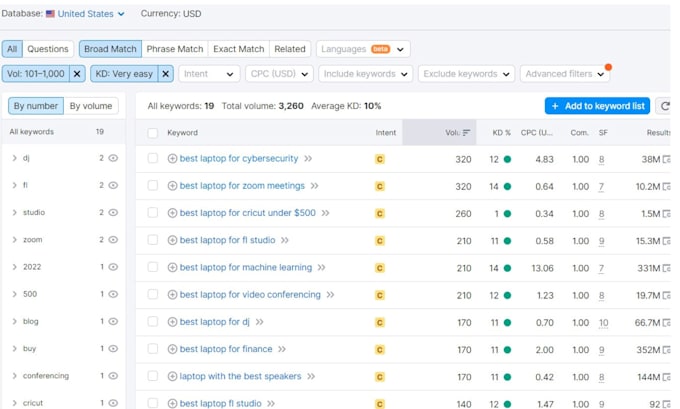Viewport: 680px width, 409px height.
Task: Open the Languages beta dropdown
Action: click(363, 49)
